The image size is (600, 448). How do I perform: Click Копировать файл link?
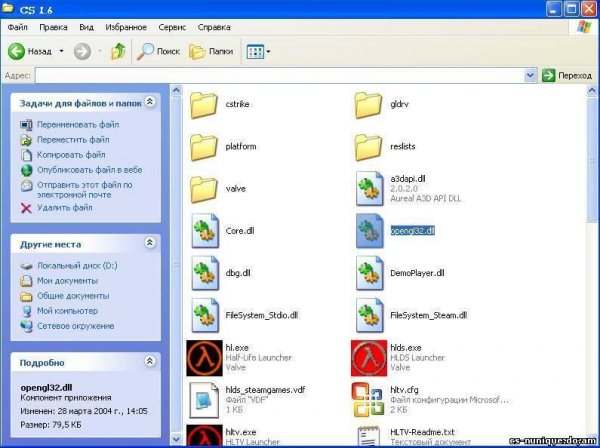point(71,155)
